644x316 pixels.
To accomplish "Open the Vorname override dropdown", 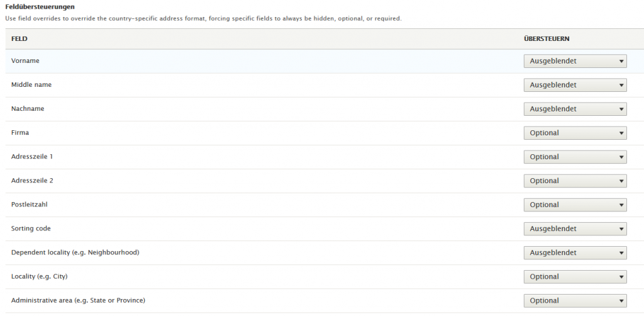I will (575, 61).
